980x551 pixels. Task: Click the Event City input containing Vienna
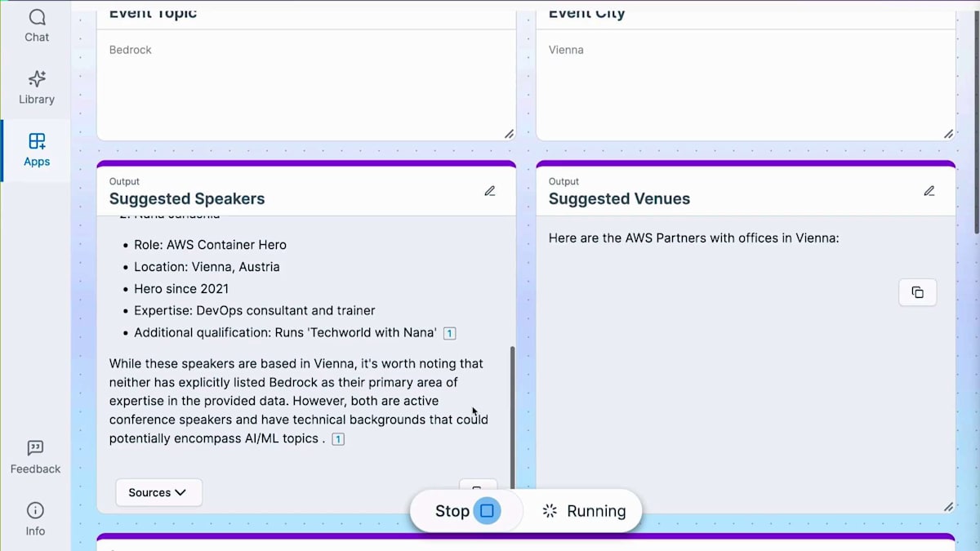click(745, 82)
